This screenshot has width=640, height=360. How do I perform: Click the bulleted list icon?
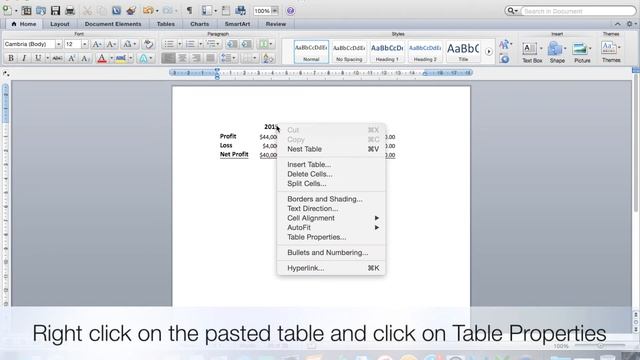pyautogui.click(x=169, y=44)
